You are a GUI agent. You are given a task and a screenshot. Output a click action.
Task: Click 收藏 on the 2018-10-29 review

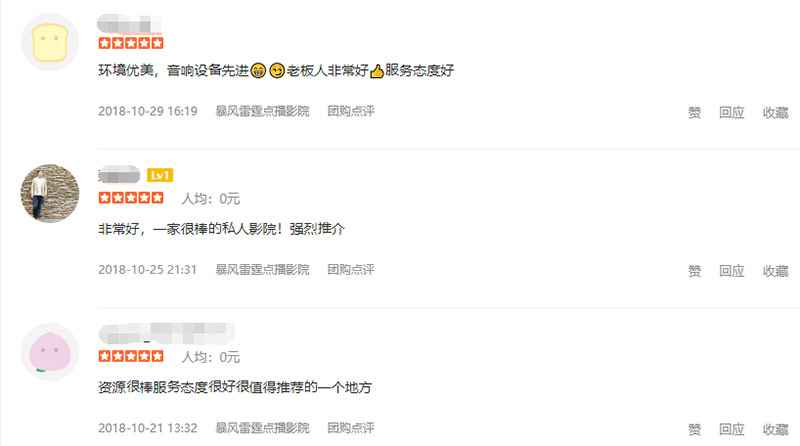[x=776, y=112]
